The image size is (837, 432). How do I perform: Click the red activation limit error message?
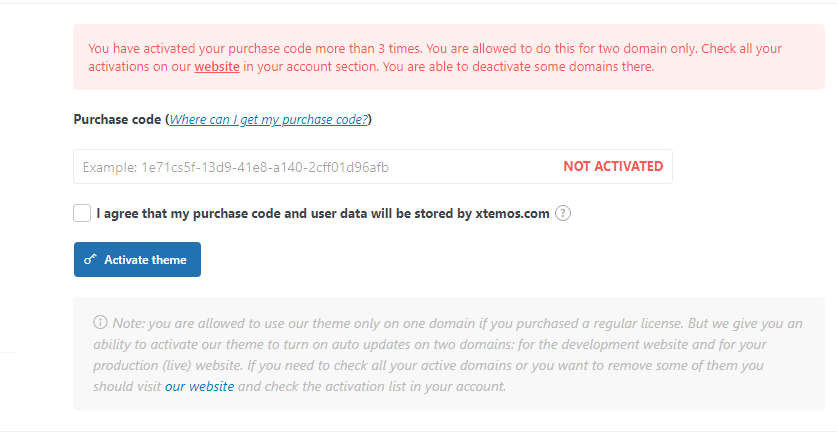coord(448,57)
